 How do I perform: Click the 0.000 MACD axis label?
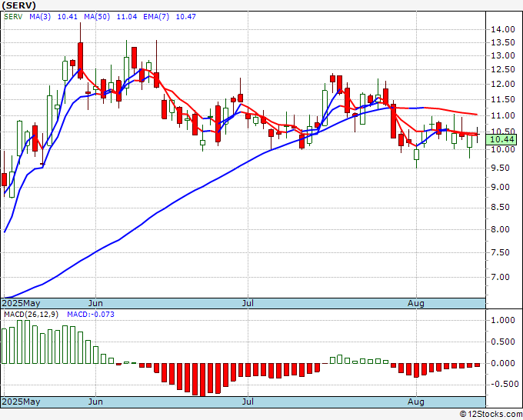point(503,363)
